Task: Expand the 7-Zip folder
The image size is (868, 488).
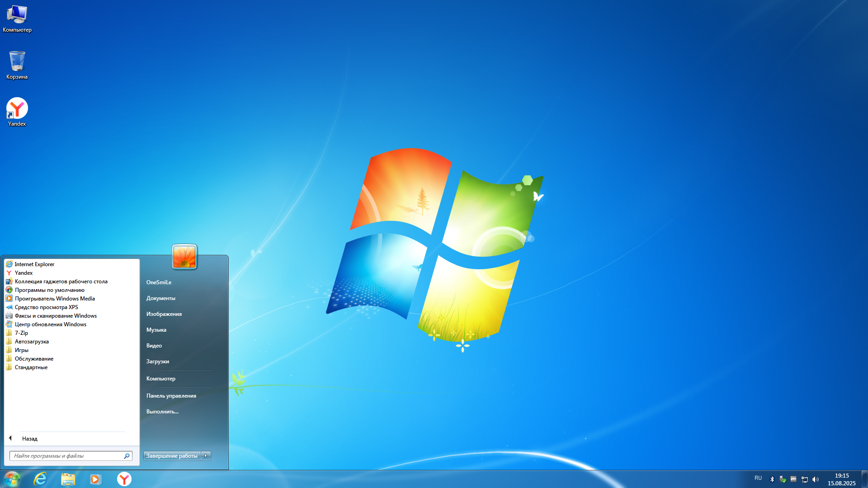Action: point(72,333)
